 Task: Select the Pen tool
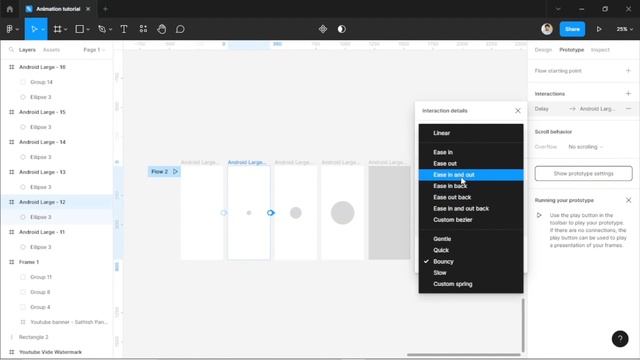(x=102, y=29)
